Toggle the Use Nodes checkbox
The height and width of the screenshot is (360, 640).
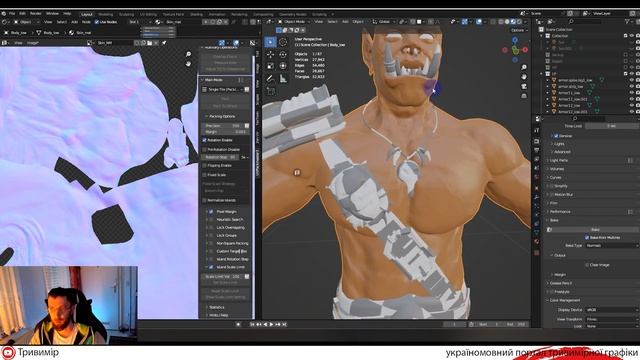click(x=97, y=22)
